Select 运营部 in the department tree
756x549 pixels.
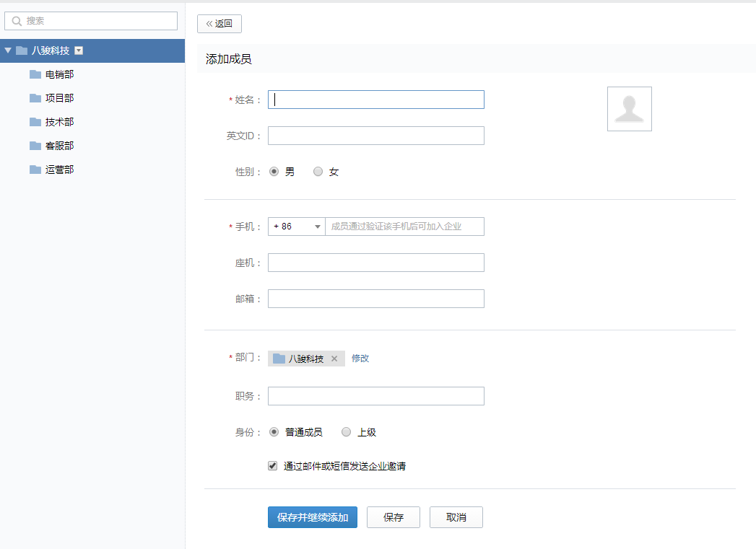[59, 170]
